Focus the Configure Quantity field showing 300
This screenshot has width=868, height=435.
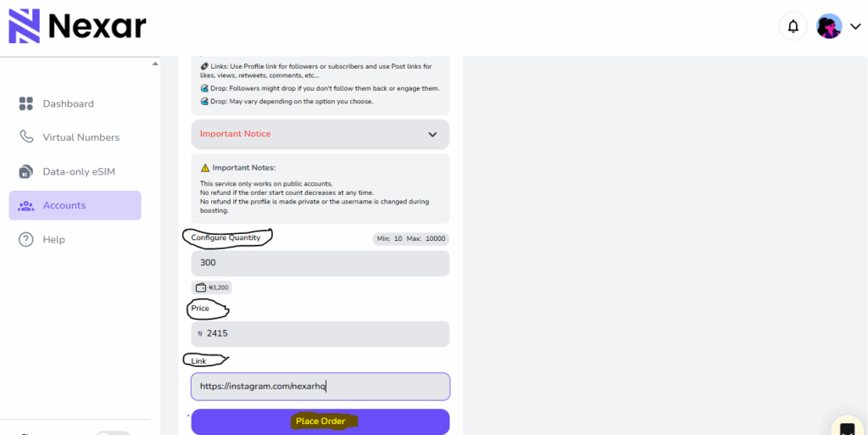tap(320, 263)
